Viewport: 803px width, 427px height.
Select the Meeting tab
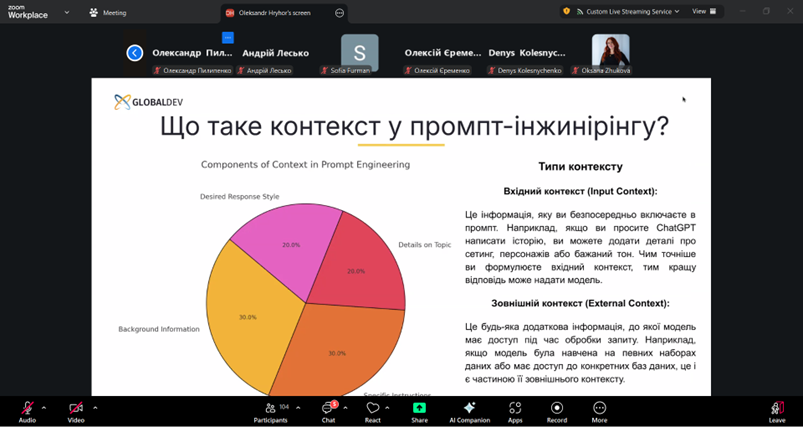coord(108,12)
